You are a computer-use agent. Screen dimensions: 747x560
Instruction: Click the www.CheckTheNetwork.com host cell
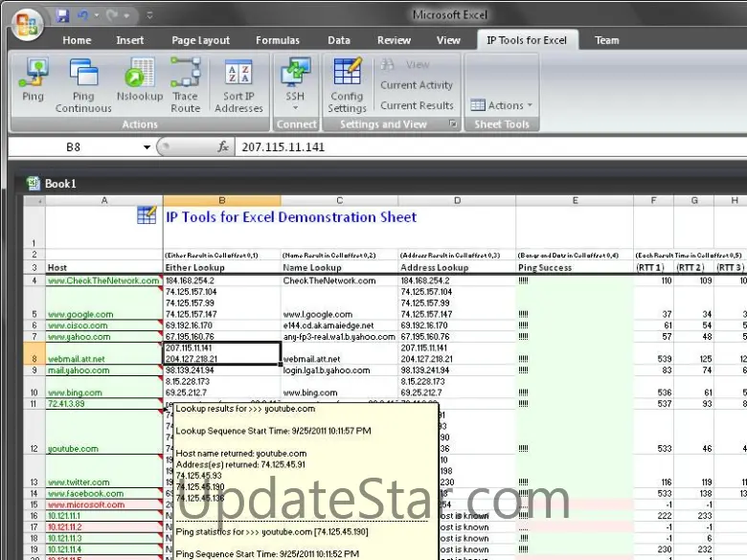coord(103,280)
